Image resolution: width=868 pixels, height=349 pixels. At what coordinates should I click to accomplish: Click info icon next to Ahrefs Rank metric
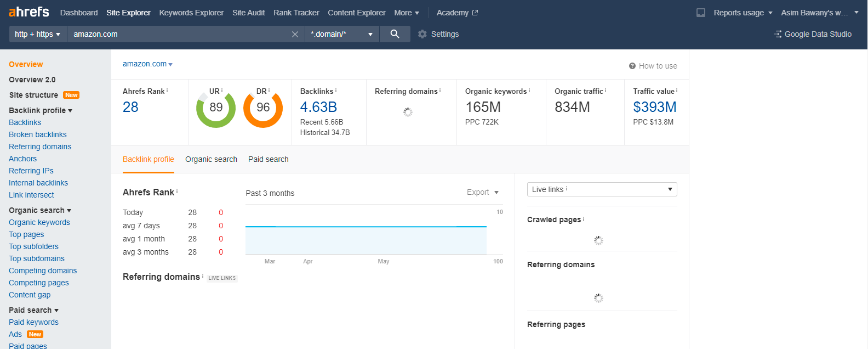point(167,91)
